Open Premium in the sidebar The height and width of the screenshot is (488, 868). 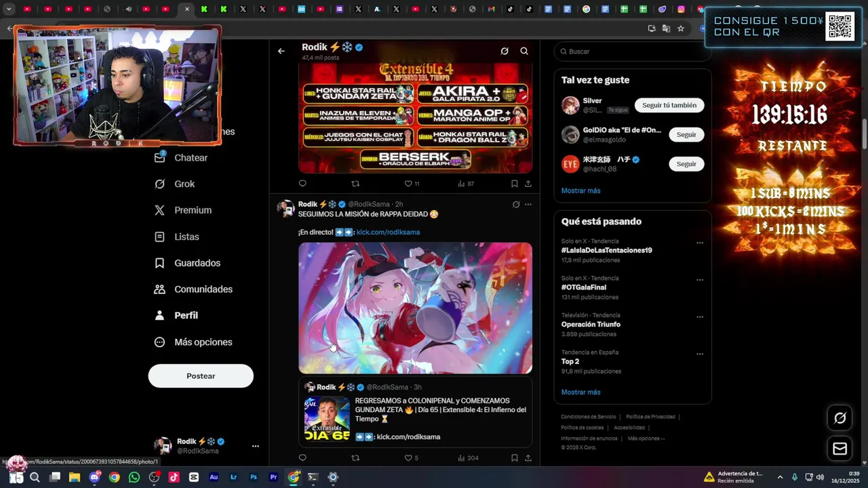point(183,210)
